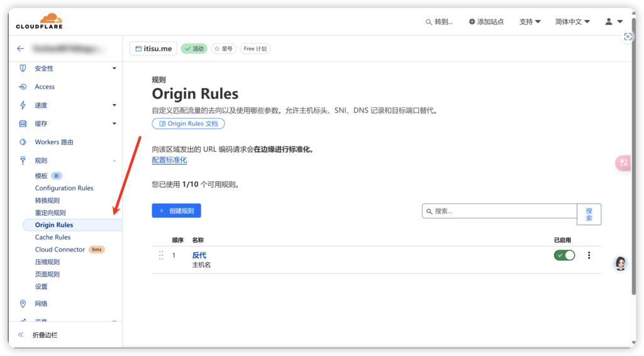Screen dimensions: 644x356
Task: Click the 星号 star button
Action: (x=224, y=48)
